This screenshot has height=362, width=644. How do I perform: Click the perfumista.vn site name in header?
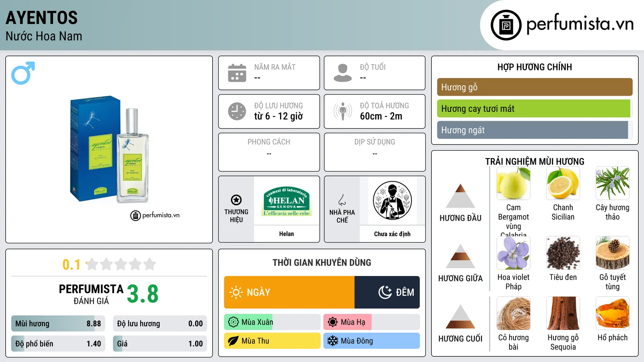point(580,25)
